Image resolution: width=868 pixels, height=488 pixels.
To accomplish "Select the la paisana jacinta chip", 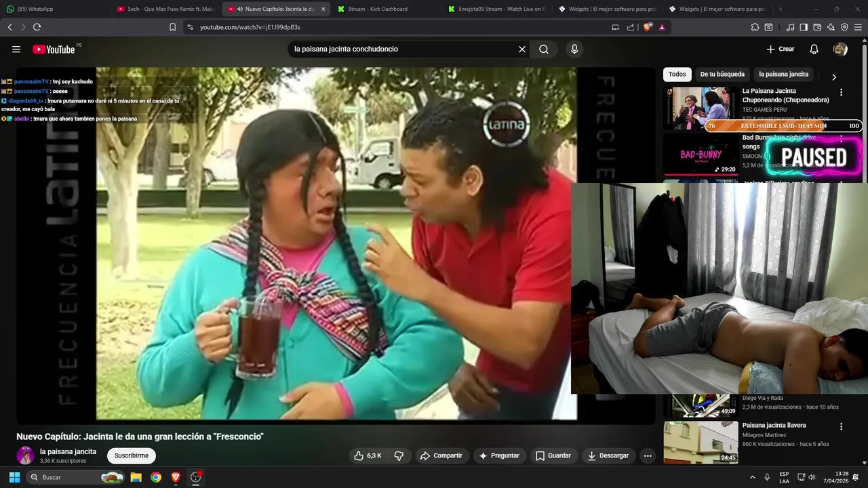I will pos(783,75).
